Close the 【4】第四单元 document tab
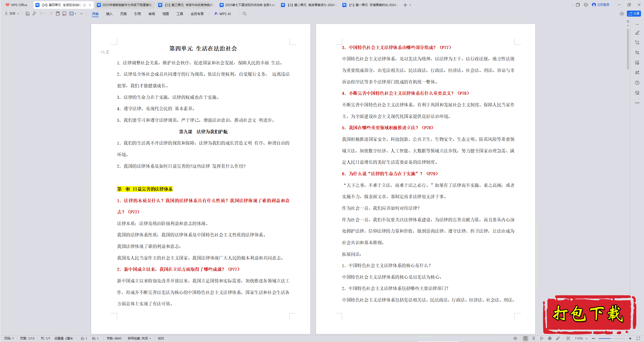 click(x=90, y=5)
